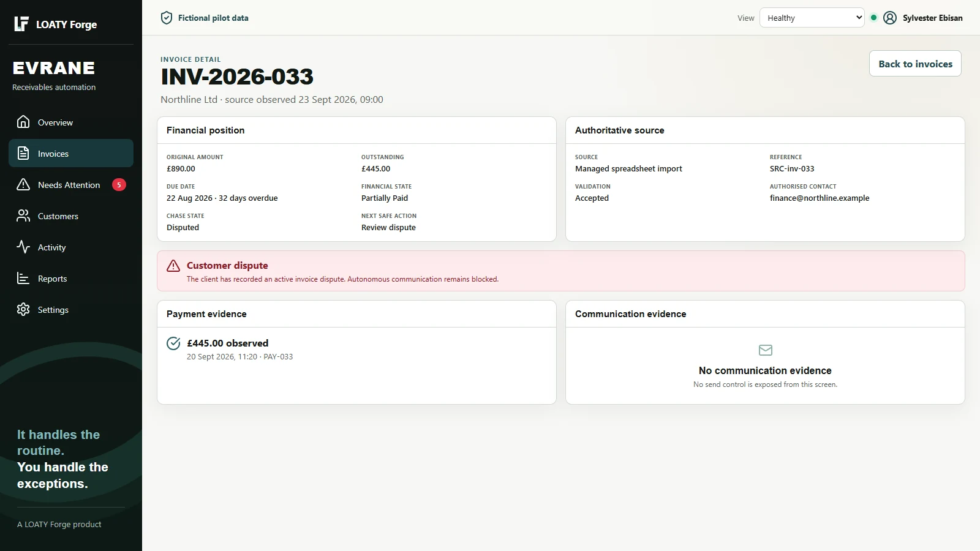Click the Needs Attention warning triangle icon

tap(23, 184)
